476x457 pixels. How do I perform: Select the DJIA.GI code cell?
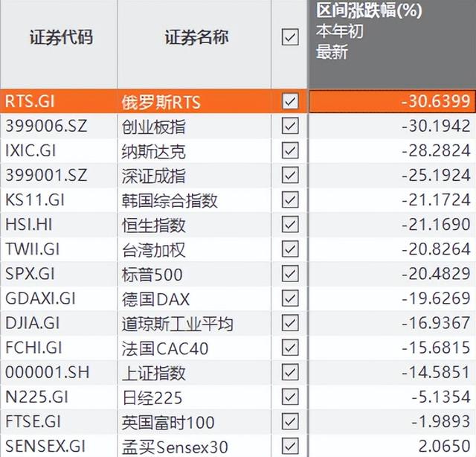click(x=59, y=323)
